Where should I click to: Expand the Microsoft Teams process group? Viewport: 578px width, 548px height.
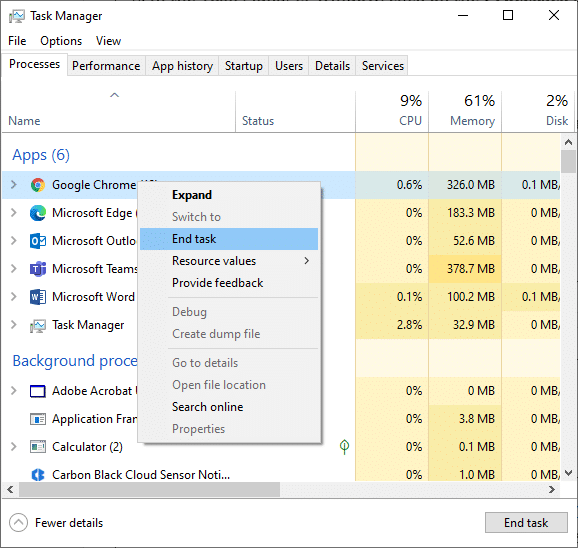[x=14, y=268]
